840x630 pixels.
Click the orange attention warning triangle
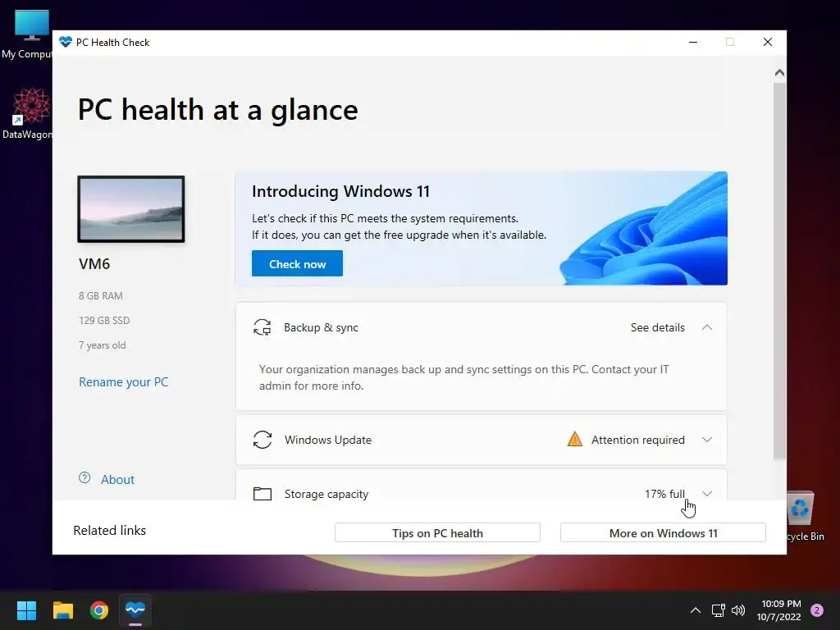click(574, 440)
